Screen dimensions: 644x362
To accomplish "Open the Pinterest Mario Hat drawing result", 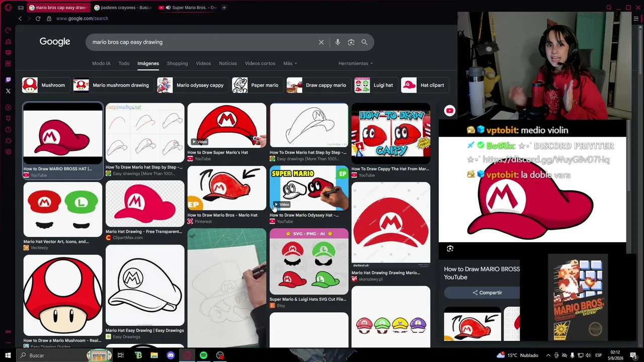I will point(227,188).
